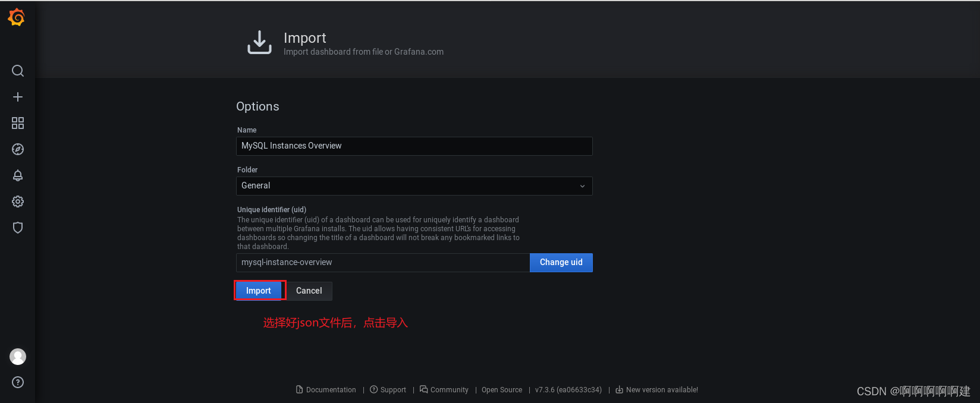The image size is (980, 403).
Task: Click the Import download icon in header
Action: click(259, 43)
